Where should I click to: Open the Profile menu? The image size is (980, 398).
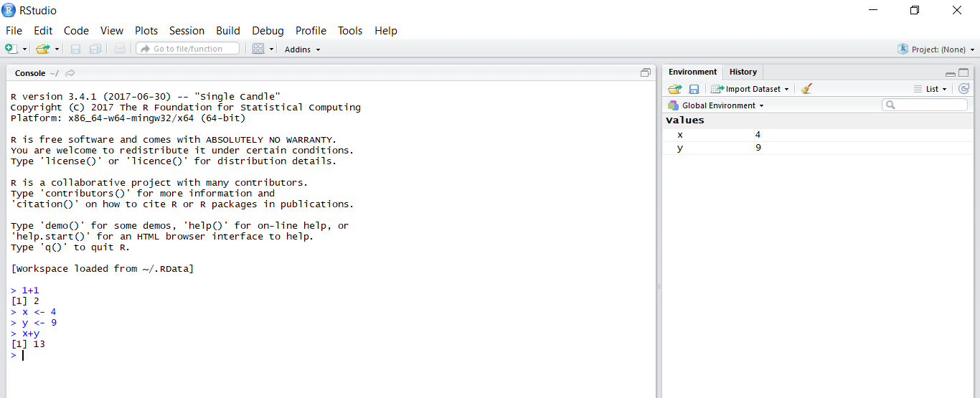coord(311,31)
